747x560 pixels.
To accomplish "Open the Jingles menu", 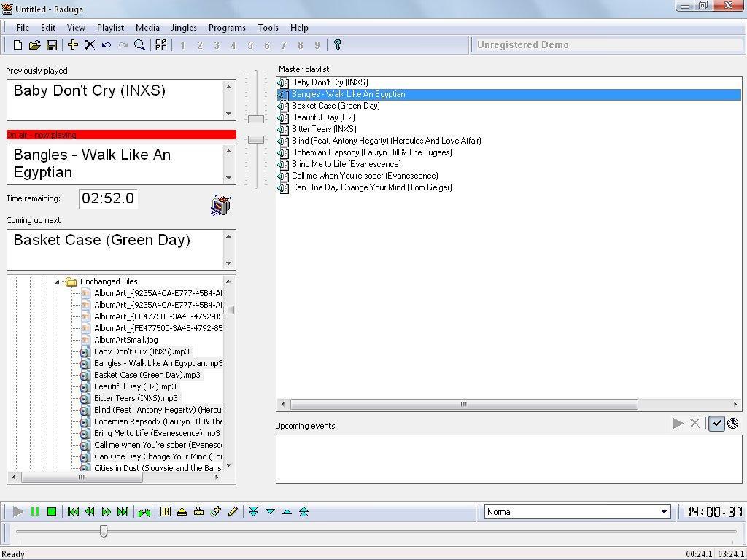I will [184, 28].
